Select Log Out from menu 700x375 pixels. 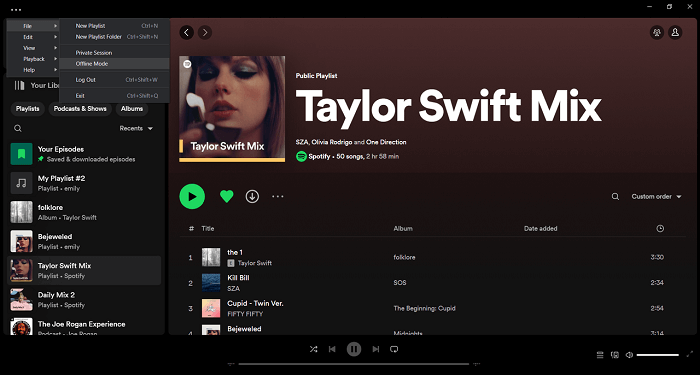115,79
